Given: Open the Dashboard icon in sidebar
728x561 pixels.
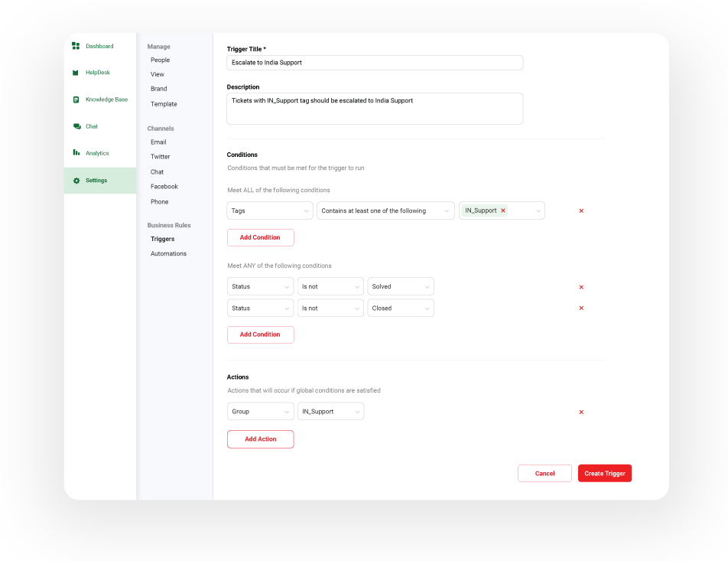Looking at the screenshot, I should tap(76, 46).
